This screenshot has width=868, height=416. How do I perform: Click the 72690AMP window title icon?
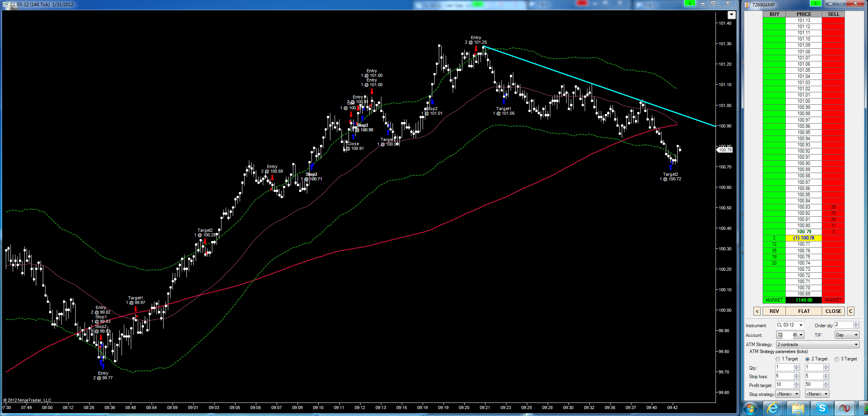747,5
